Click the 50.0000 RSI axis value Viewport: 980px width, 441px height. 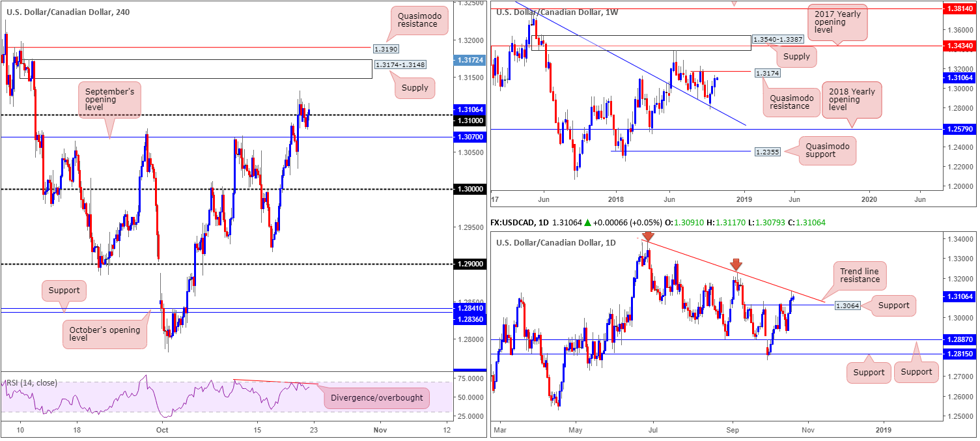[469, 397]
